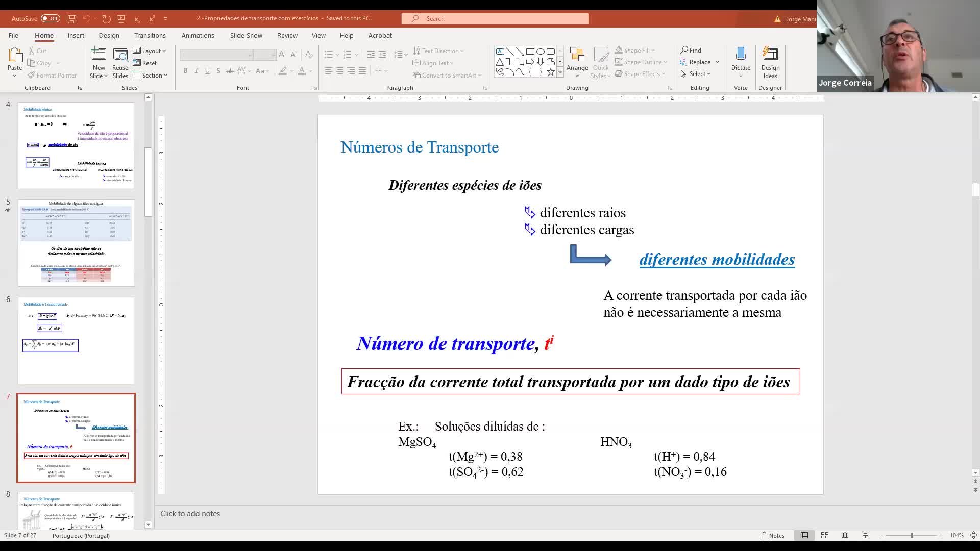
Task: Open Reading View from status bar
Action: [x=845, y=535]
